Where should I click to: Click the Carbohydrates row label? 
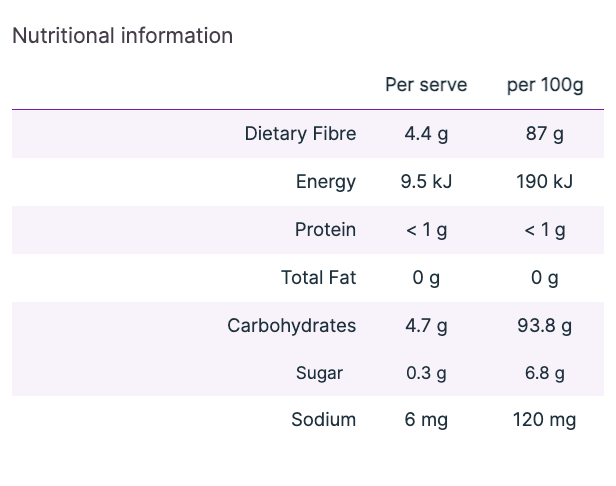[291, 326]
